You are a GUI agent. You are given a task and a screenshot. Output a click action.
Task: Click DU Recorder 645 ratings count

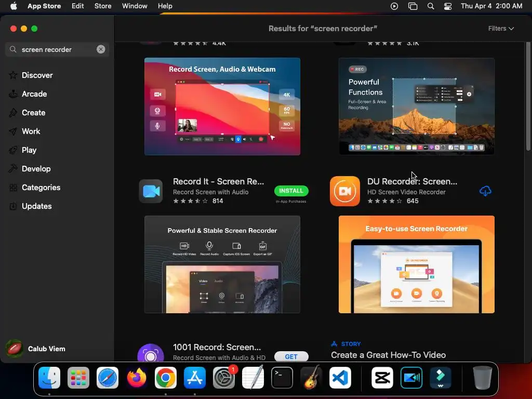pos(412,201)
